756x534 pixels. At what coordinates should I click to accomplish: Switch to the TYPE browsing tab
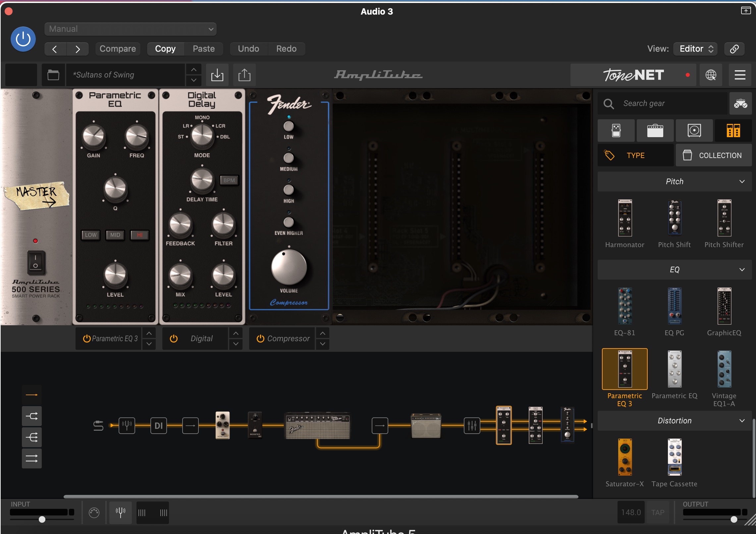pos(635,155)
